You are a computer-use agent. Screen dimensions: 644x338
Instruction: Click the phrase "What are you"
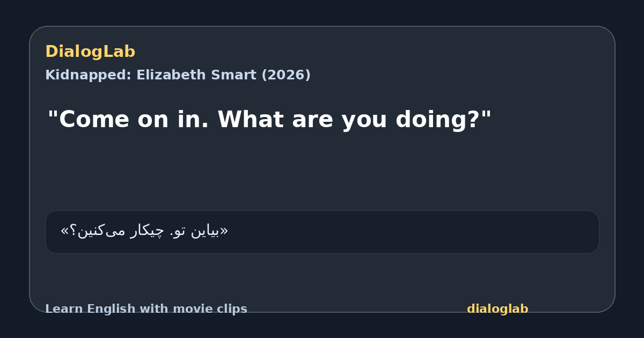pyautogui.click(x=302, y=119)
